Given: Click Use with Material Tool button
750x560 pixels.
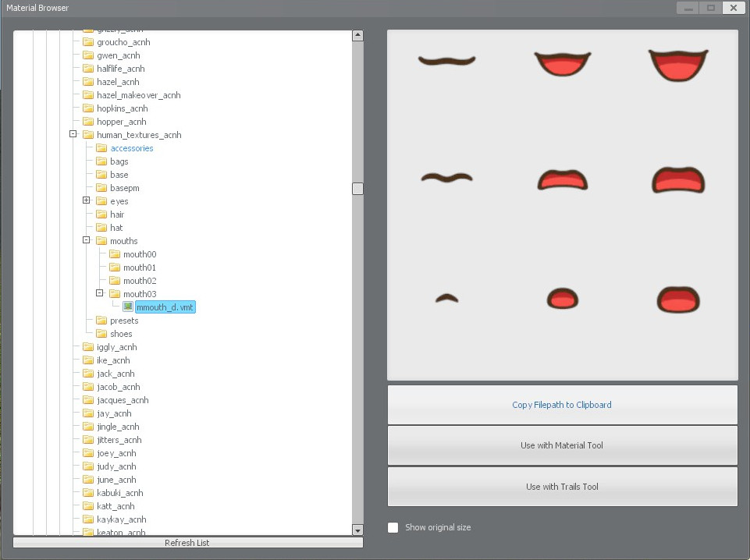Looking at the screenshot, I should tap(562, 445).
